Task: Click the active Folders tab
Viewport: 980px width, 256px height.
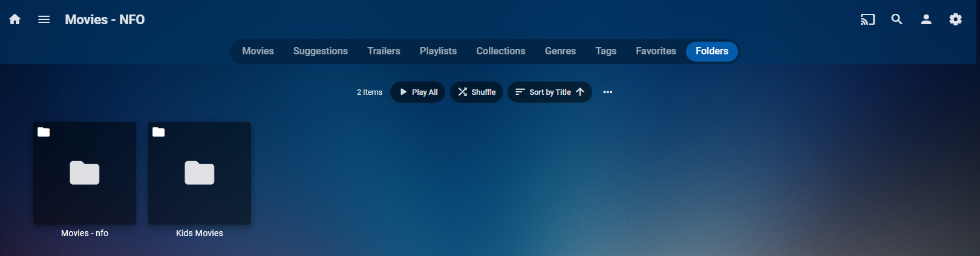Action: pos(712,51)
